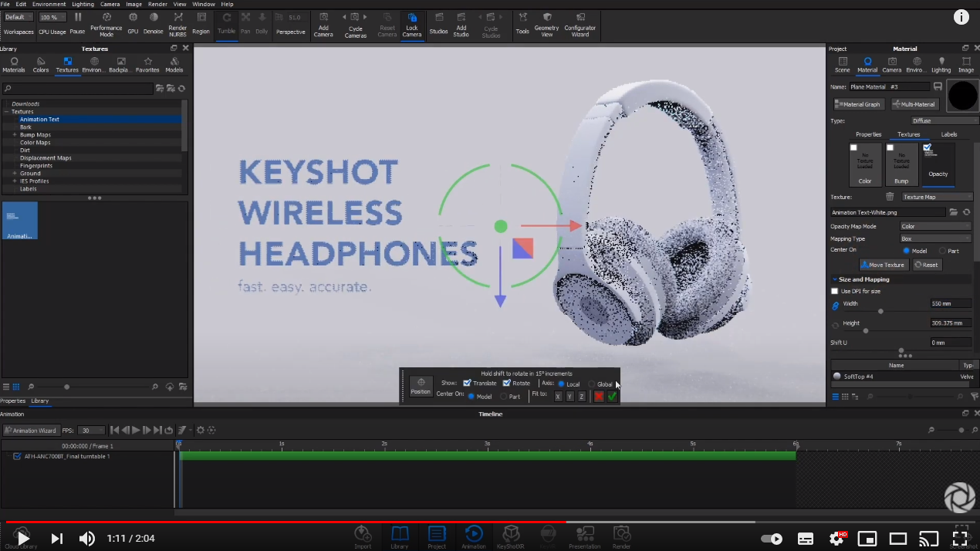Click Add Studio icon

[x=461, y=18]
